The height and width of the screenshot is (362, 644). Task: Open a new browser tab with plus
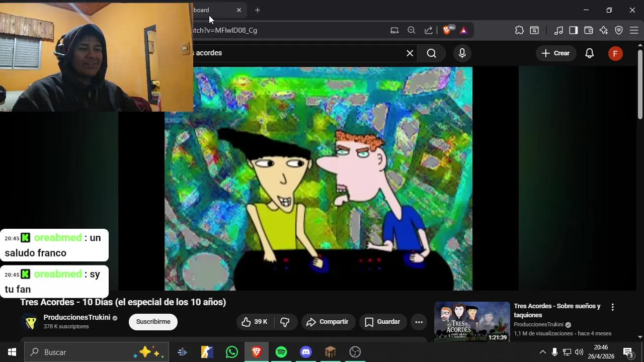[258, 10]
